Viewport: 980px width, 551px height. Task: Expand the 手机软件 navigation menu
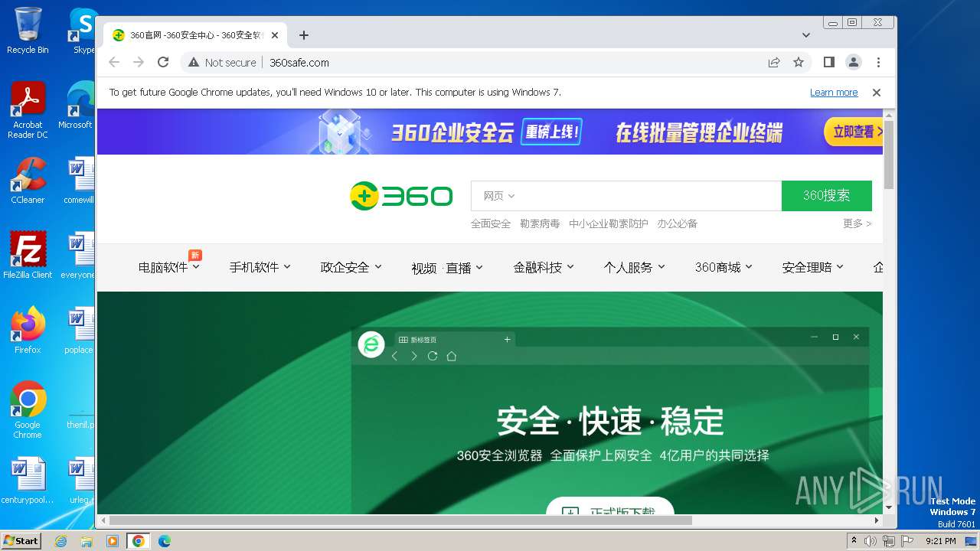pyautogui.click(x=260, y=267)
